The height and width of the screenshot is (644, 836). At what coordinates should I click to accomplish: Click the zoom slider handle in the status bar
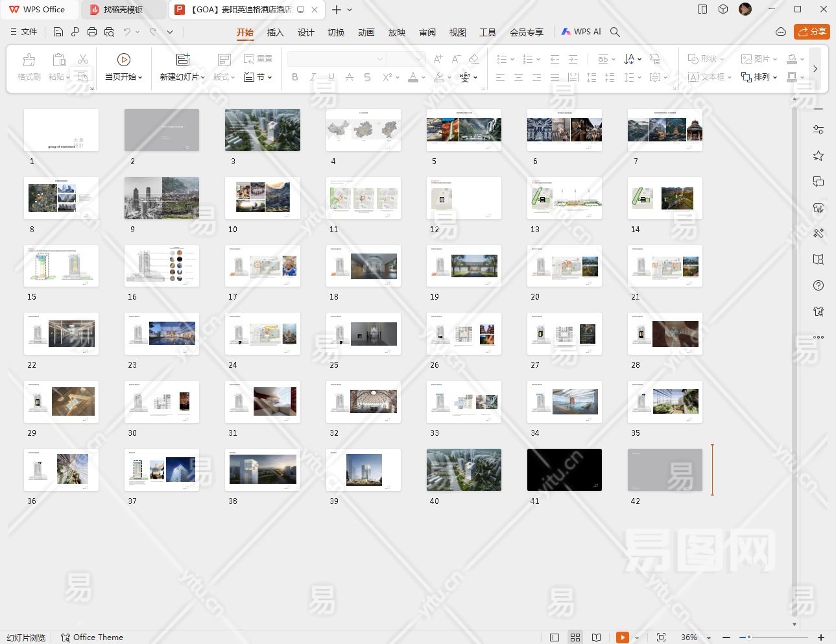pyautogui.click(x=749, y=638)
